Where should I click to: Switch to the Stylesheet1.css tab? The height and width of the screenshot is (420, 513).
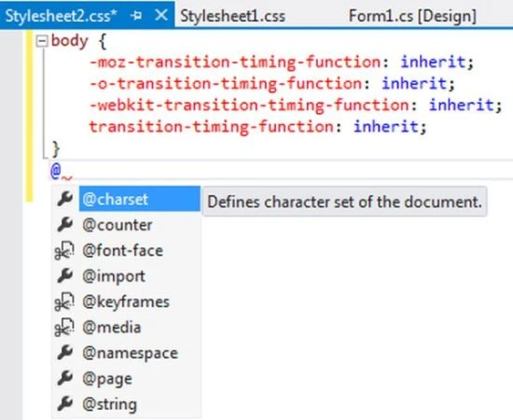coord(232,16)
